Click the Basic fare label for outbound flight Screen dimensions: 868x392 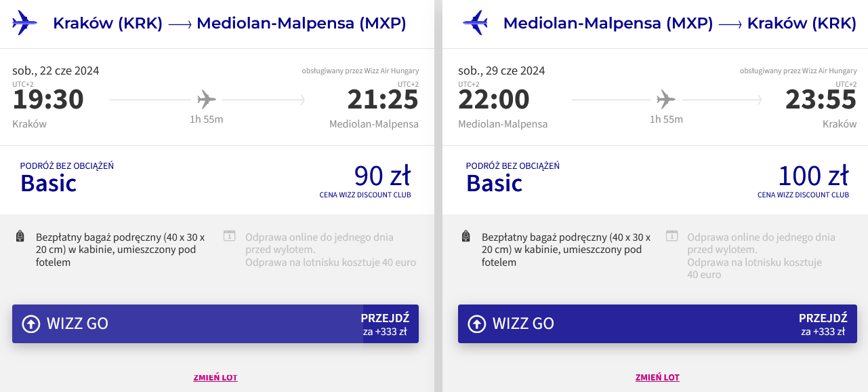pyautogui.click(x=49, y=183)
